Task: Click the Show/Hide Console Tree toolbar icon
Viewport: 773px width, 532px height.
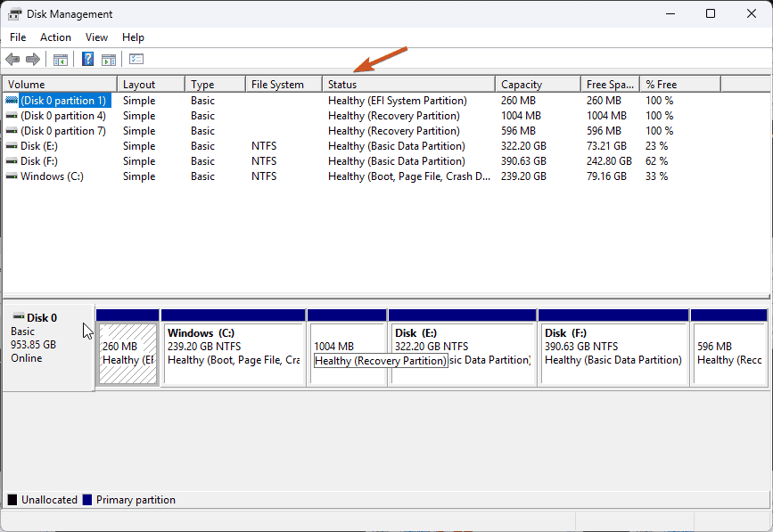Action: pos(61,60)
